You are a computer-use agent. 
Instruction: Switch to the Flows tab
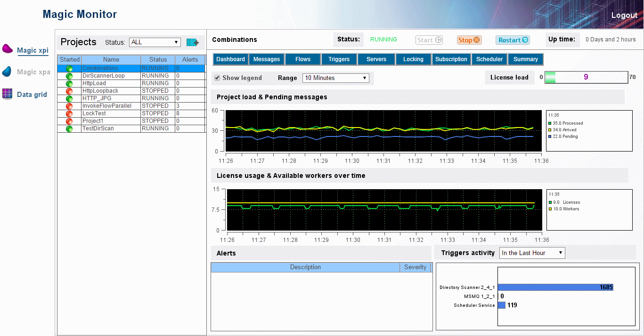click(x=303, y=59)
